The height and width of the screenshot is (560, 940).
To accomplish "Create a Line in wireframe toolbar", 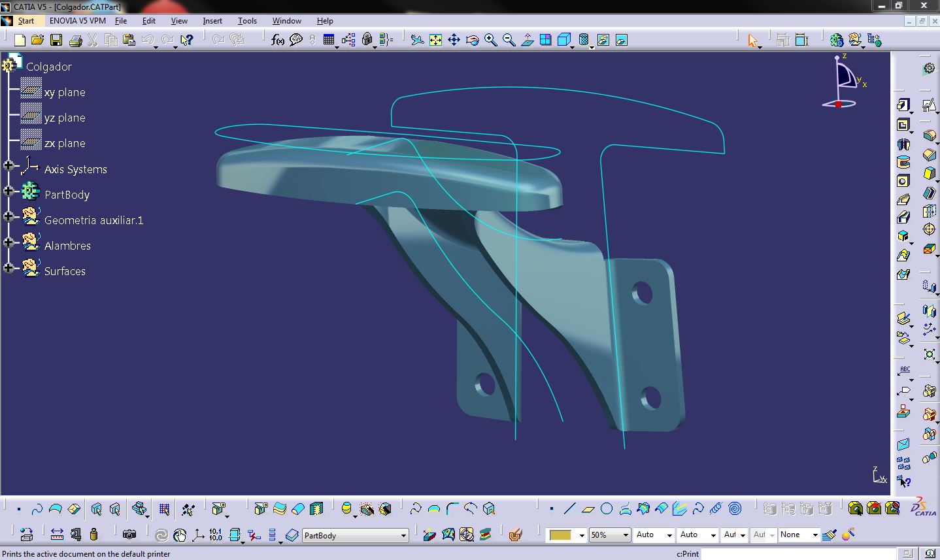I will [569, 508].
